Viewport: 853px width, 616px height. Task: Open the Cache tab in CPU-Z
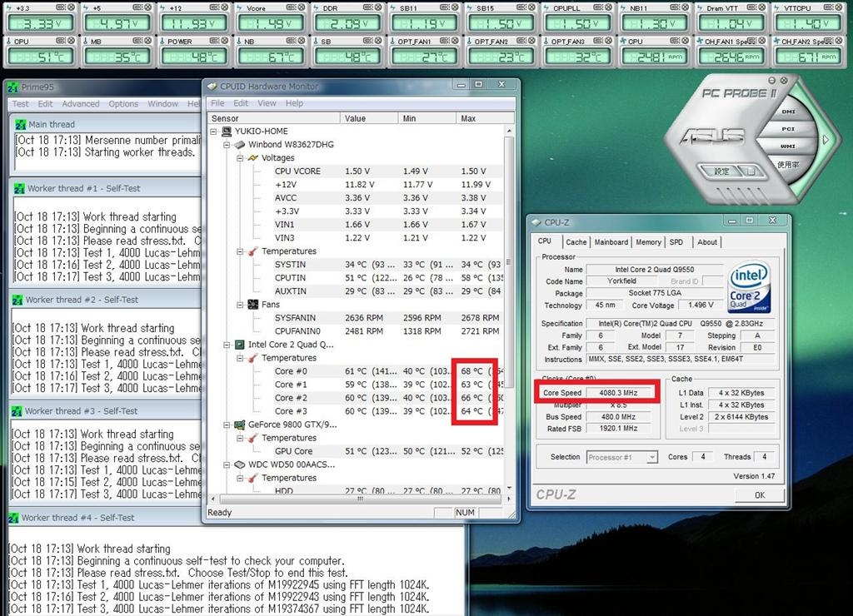coord(576,242)
